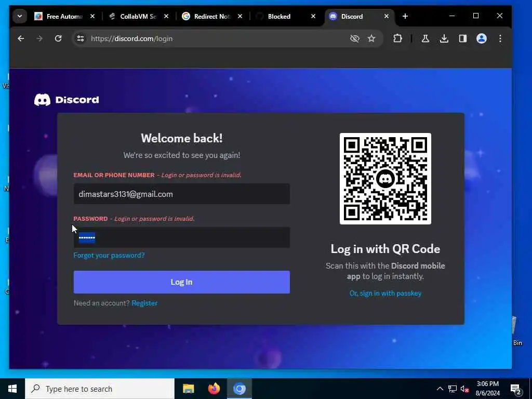The height and width of the screenshot is (399, 532).
Task: Open the tab search dropdown arrow
Action: click(x=20, y=16)
